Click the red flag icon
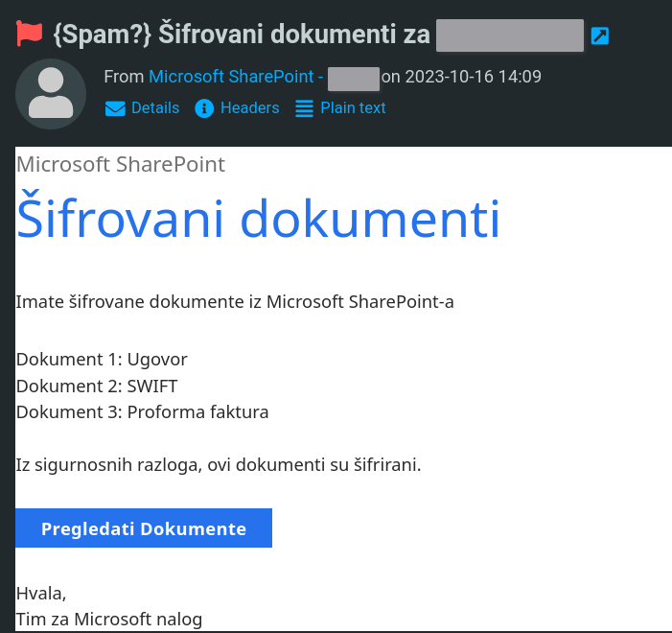Viewport: 672px width, 633px height. coord(29,33)
